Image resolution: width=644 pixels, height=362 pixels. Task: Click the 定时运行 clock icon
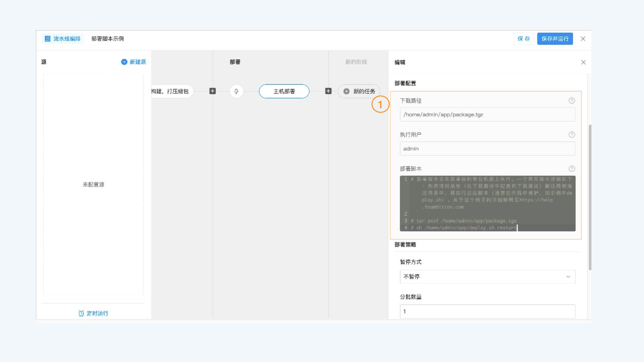(x=81, y=313)
